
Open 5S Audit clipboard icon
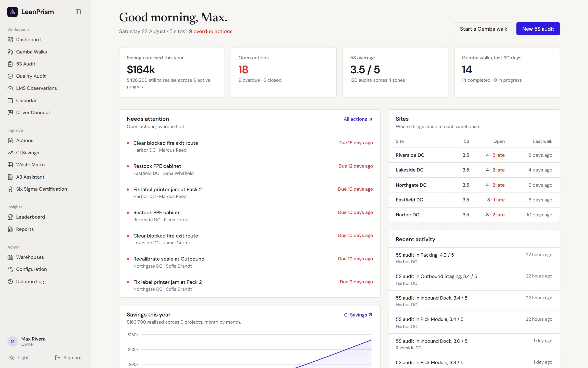click(10, 64)
